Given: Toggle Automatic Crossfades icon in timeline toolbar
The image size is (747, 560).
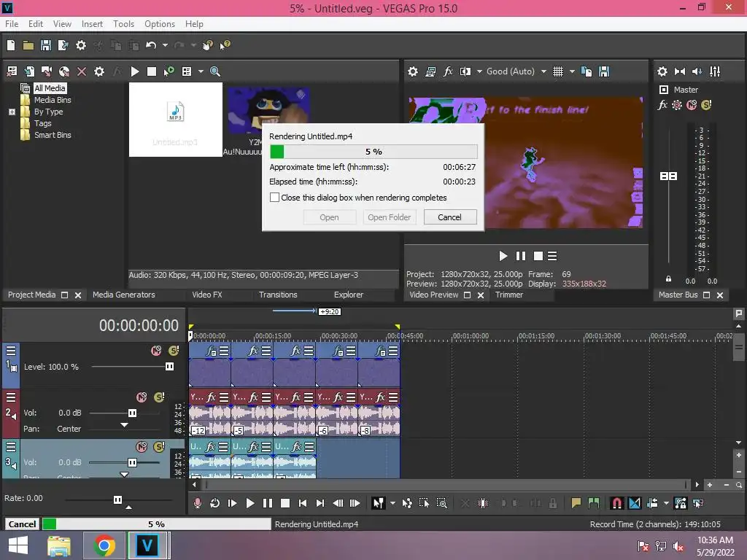Looking at the screenshot, I should click(x=635, y=503).
